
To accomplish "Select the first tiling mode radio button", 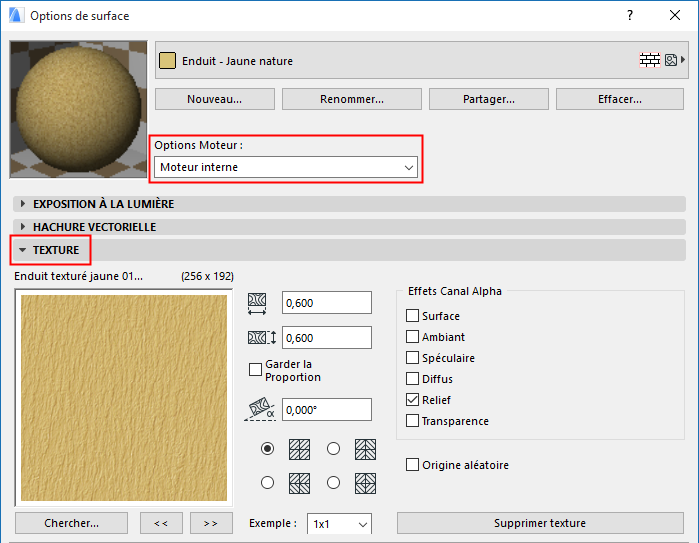I will [267, 448].
